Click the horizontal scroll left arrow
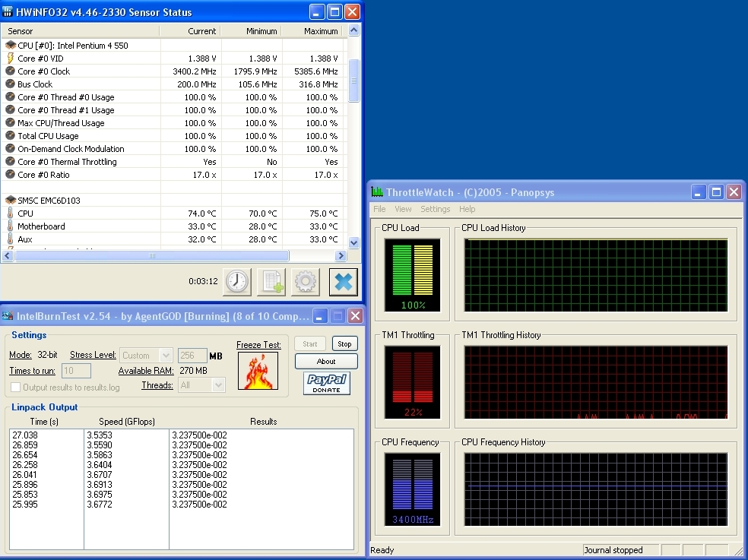Viewport: 748px width, 560px height. 7,255
